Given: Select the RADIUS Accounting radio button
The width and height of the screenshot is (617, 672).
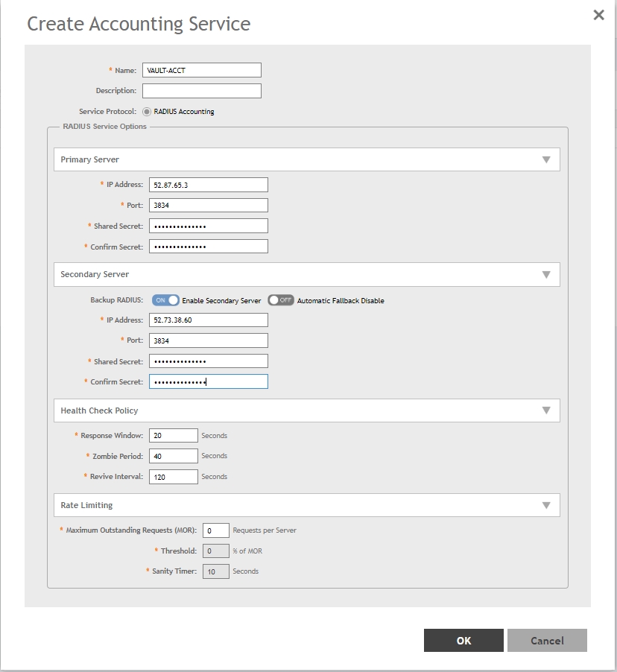Looking at the screenshot, I should [147, 112].
